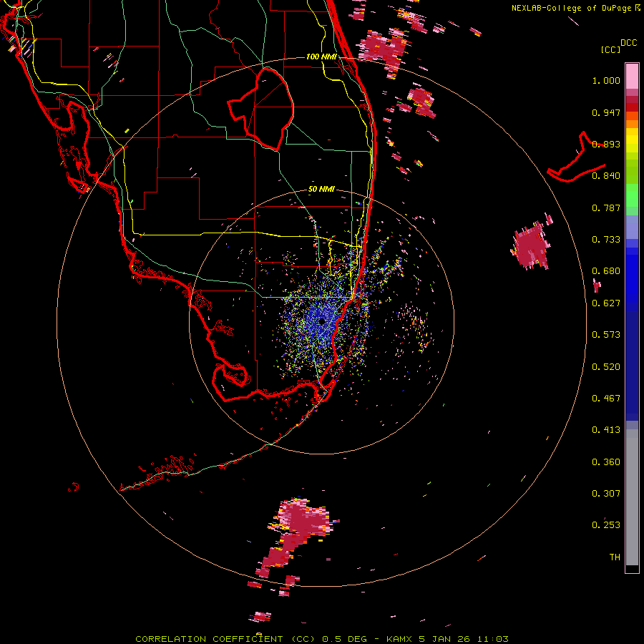
Task: Click the [CC] unit label
Action: pyautogui.click(x=610, y=49)
